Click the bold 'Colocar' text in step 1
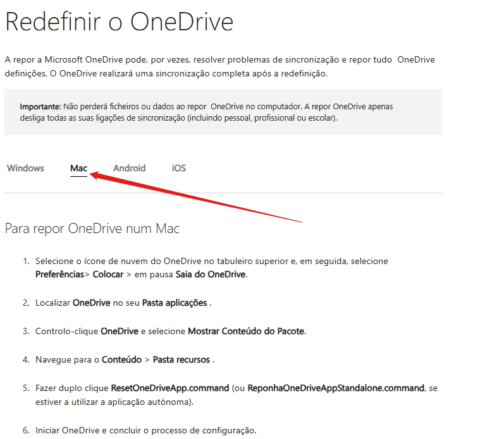Image resolution: width=504 pixels, height=439 pixels. click(108, 275)
